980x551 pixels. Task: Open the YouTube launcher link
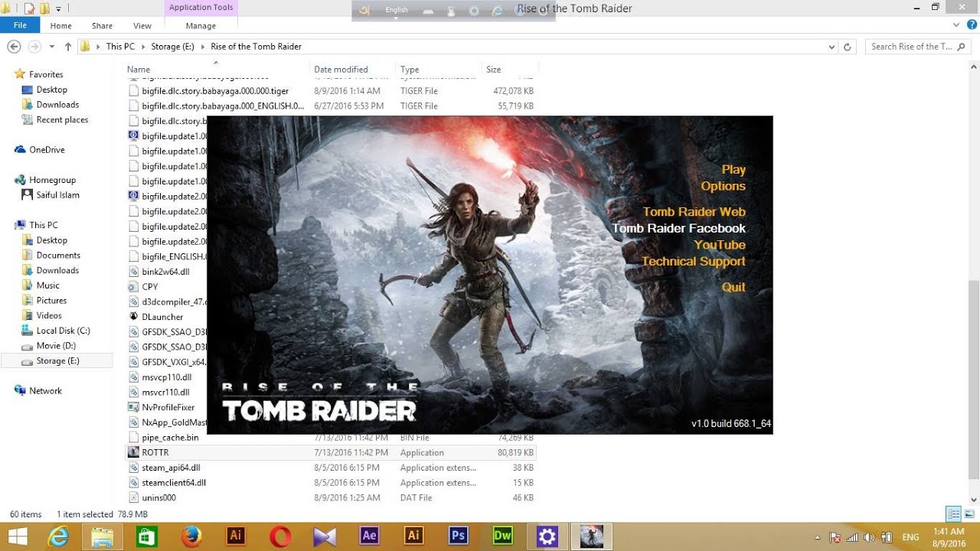tap(720, 245)
